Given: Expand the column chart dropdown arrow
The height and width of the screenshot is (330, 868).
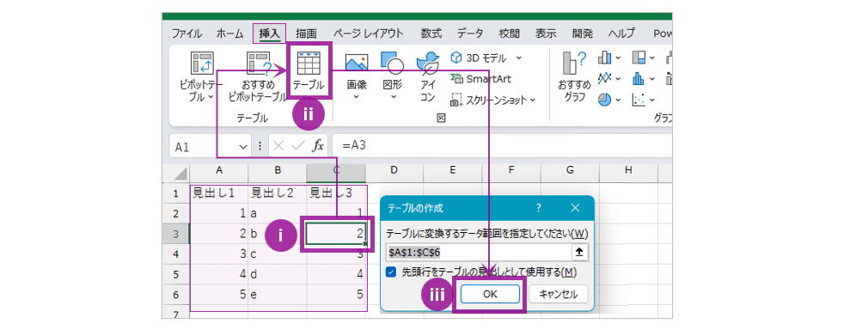Looking at the screenshot, I should tap(618, 58).
